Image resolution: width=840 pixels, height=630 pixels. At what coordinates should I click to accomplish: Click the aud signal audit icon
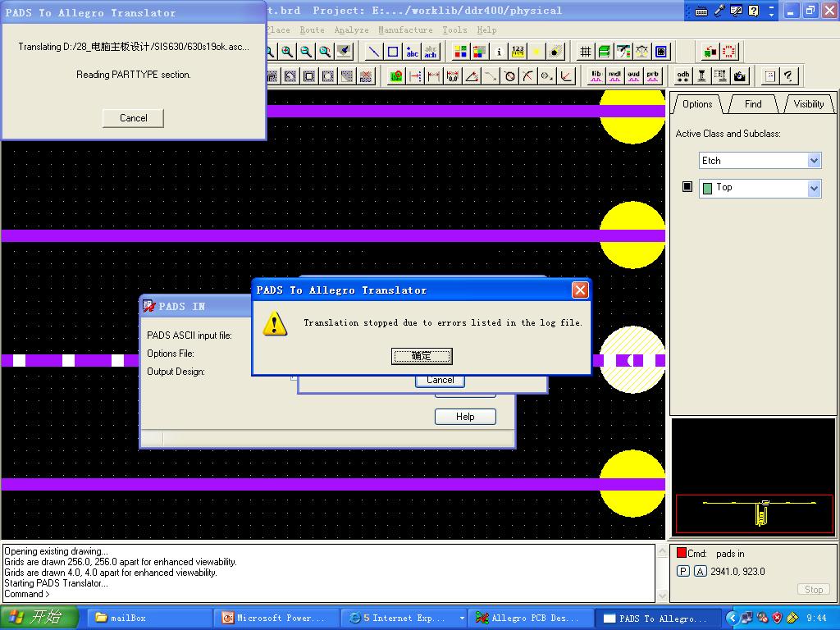[x=634, y=76]
